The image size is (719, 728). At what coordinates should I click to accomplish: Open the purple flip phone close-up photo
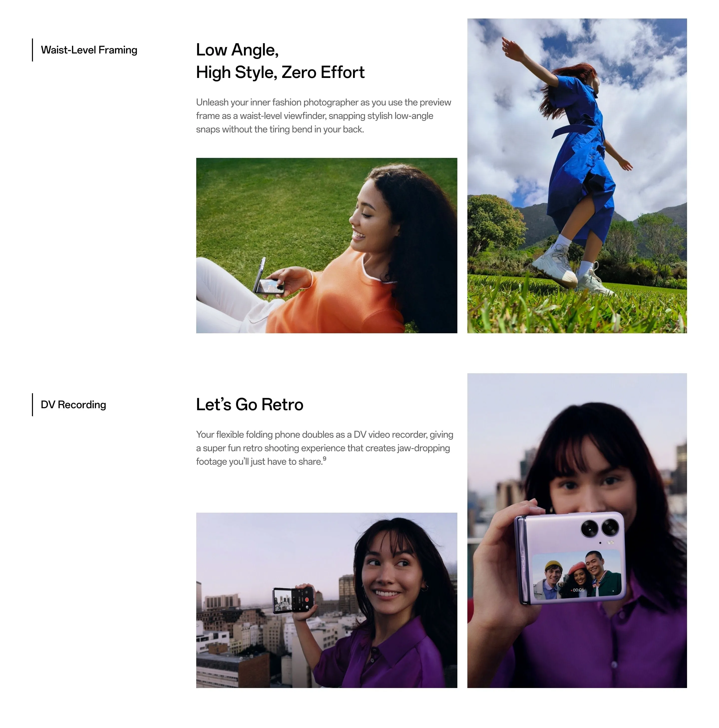click(577, 530)
